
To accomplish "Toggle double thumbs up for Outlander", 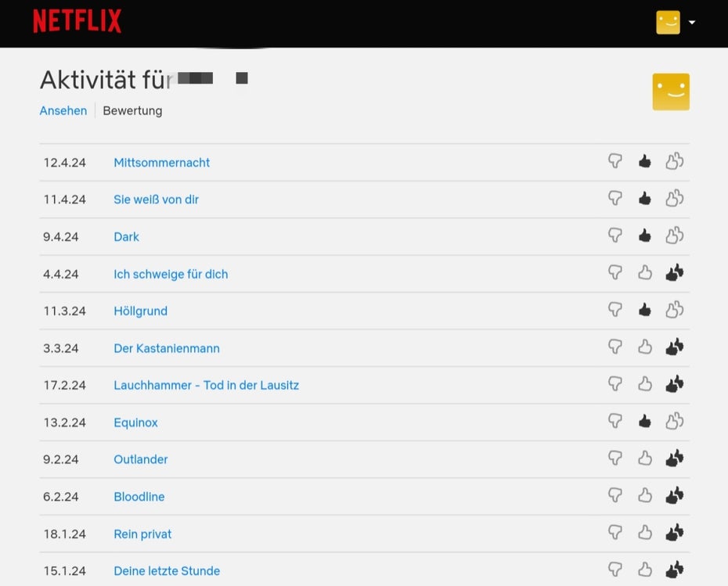I will pyautogui.click(x=675, y=458).
